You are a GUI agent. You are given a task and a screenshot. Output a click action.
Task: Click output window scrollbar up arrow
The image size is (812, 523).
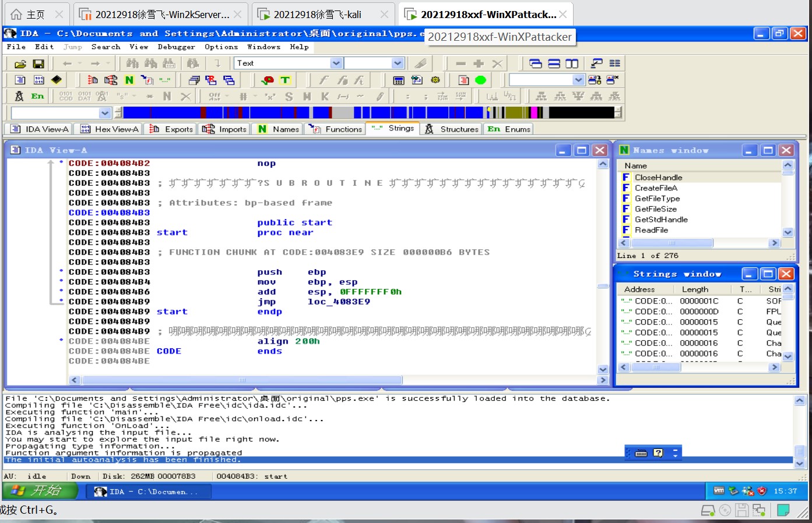(x=800, y=401)
